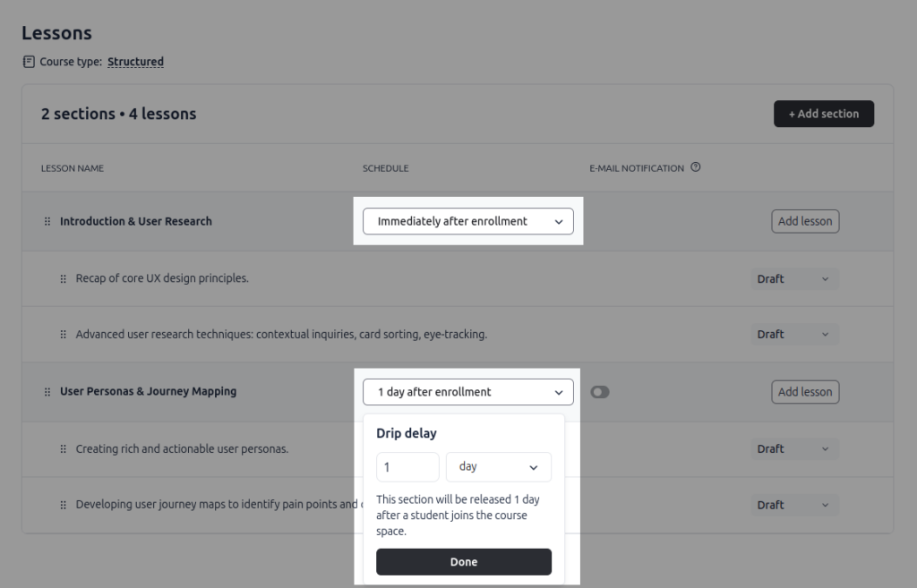917x588 pixels.
Task: Open the Immediately after enrollment schedule dropdown
Action: pyautogui.click(x=467, y=221)
